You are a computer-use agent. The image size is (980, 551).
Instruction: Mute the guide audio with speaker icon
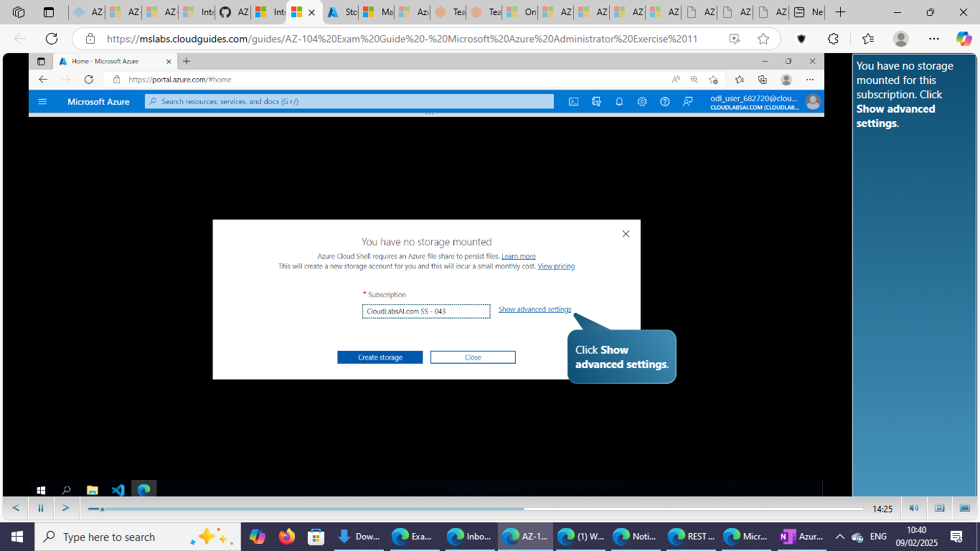click(x=914, y=508)
